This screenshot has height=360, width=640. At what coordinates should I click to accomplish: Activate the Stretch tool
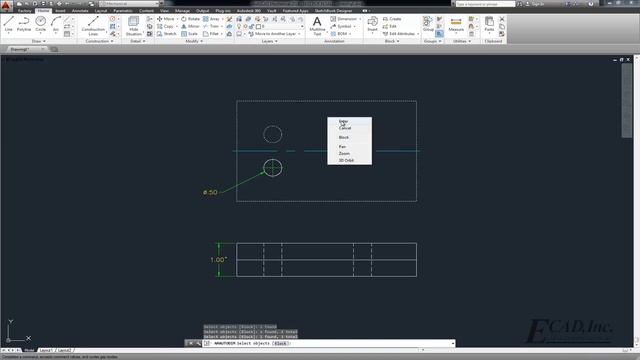coord(167,33)
